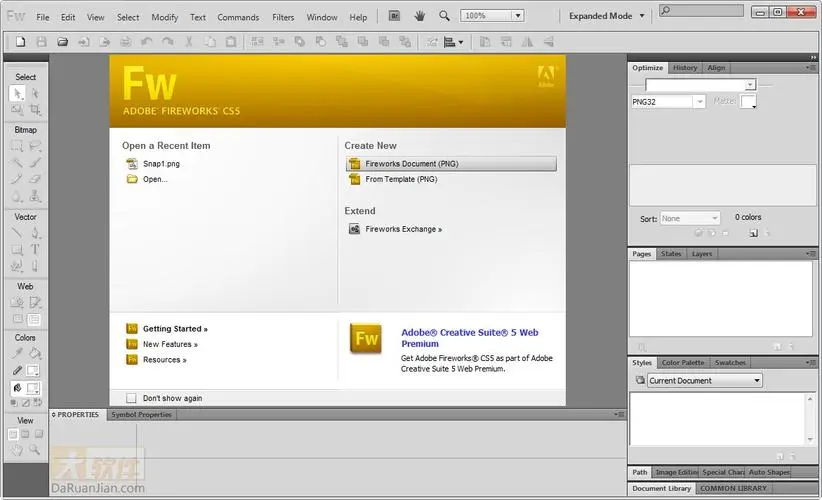
Task: Select the Text tool in the Vector section
Action: pyautogui.click(x=35, y=249)
